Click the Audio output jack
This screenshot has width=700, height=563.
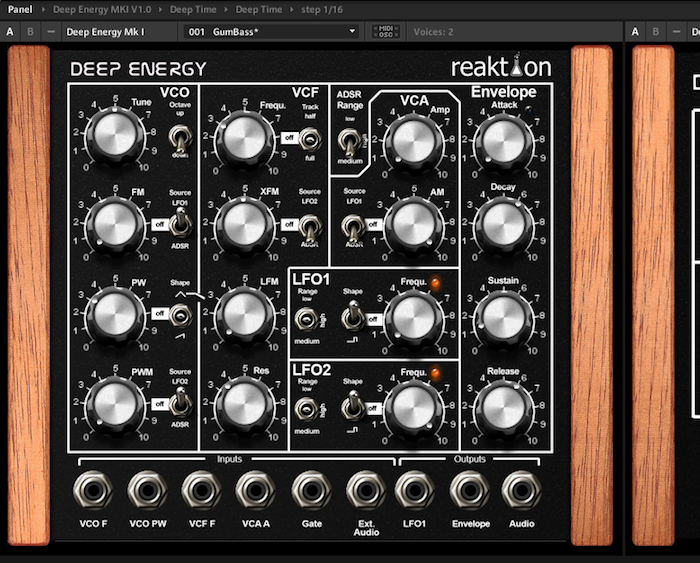pos(521,490)
